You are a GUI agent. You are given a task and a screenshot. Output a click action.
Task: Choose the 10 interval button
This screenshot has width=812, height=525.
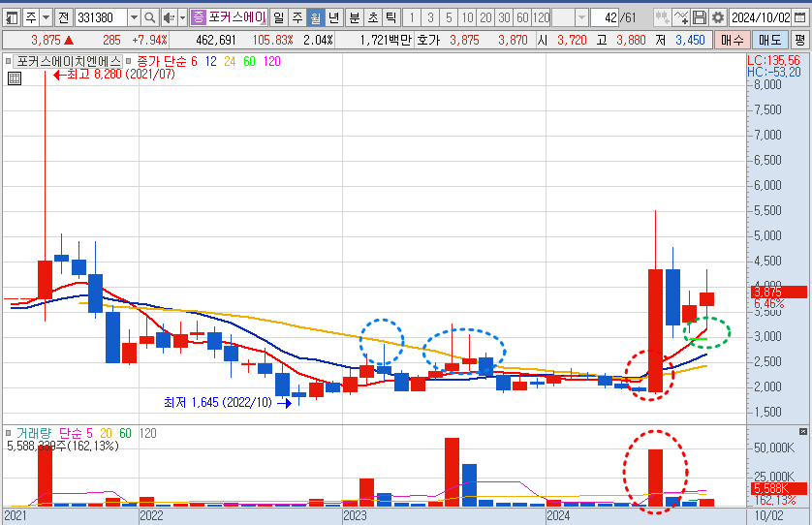pyautogui.click(x=468, y=18)
